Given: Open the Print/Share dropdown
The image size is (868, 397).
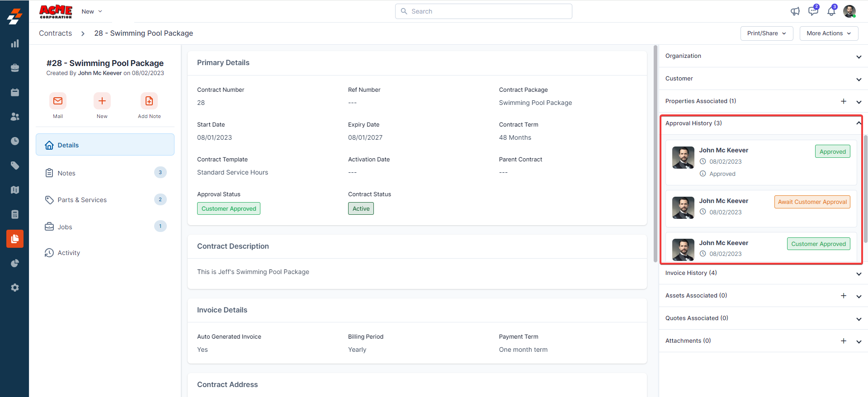Looking at the screenshot, I should pyautogui.click(x=766, y=33).
